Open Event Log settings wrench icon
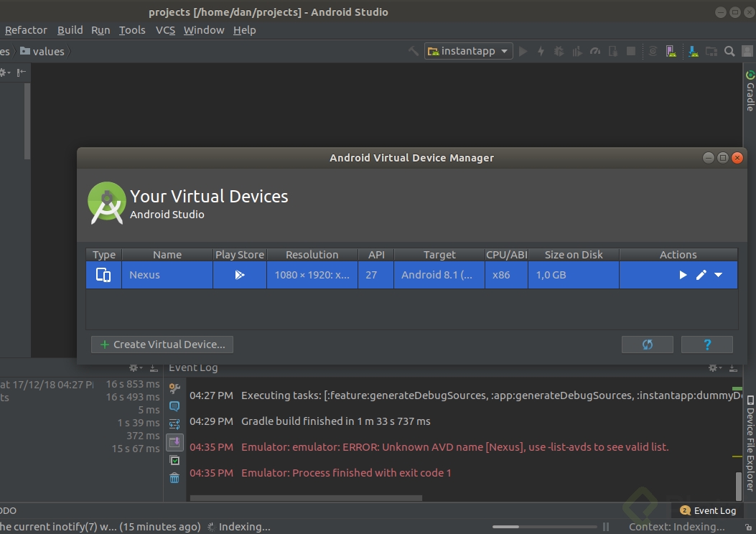This screenshot has height=534, width=756. [174, 388]
